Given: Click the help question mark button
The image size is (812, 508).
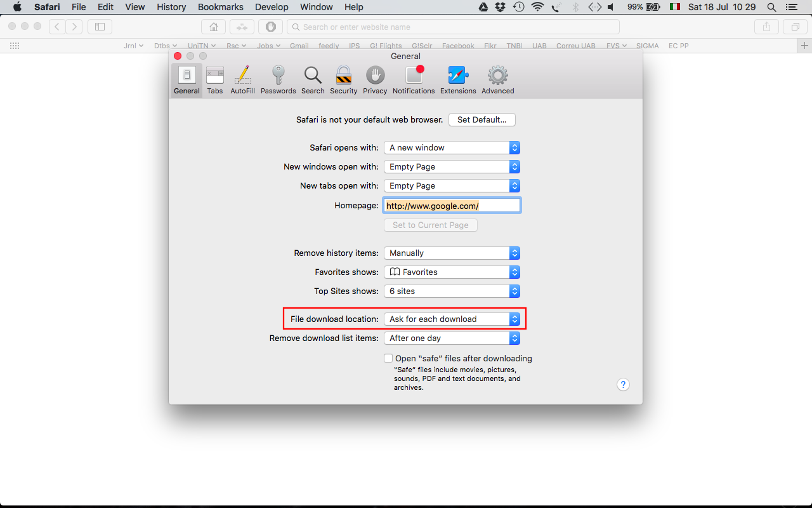Looking at the screenshot, I should [x=624, y=384].
